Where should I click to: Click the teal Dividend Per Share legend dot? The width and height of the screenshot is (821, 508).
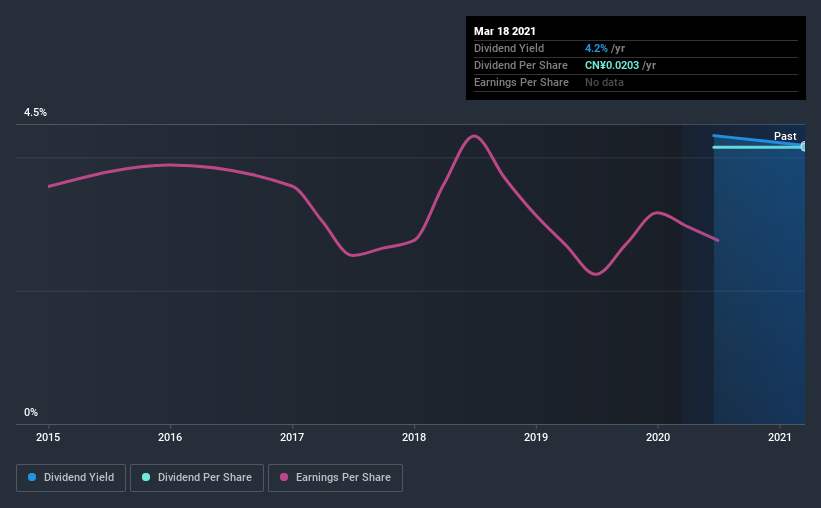click(x=146, y=477)
